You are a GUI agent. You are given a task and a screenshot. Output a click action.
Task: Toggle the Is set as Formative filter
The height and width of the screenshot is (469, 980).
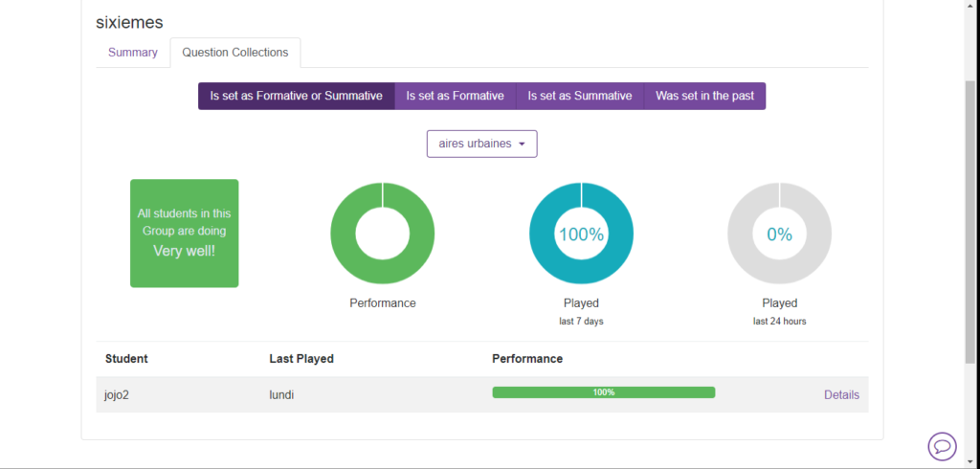coord(455,96)
